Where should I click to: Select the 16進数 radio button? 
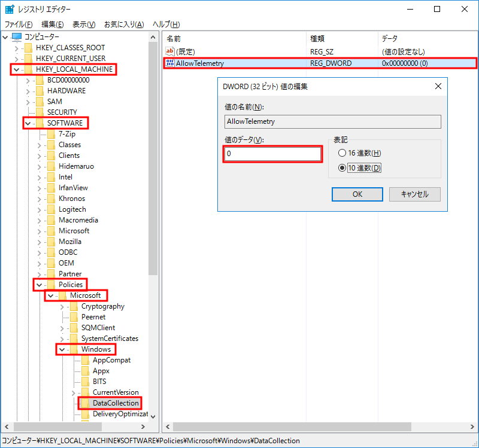point(342,153)
